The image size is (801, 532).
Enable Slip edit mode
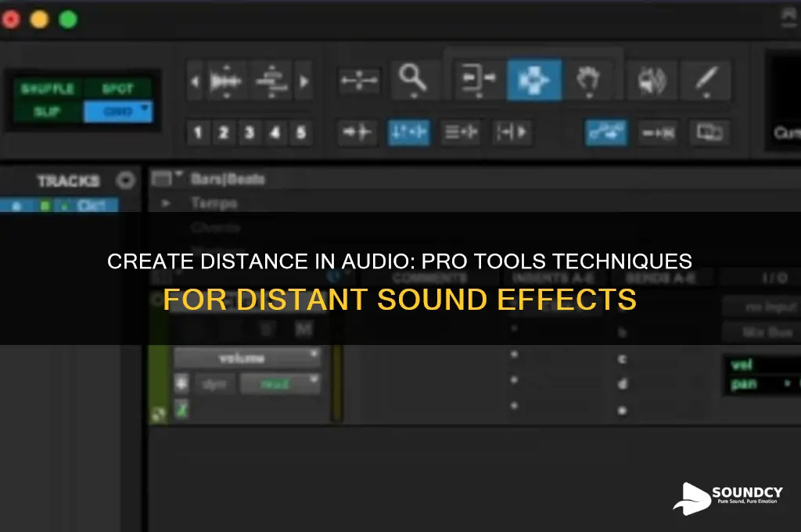(x=48, y=111)
